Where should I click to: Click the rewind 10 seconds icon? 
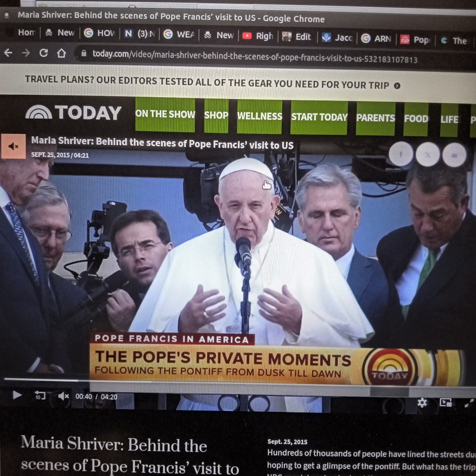[x=40, y=396]
